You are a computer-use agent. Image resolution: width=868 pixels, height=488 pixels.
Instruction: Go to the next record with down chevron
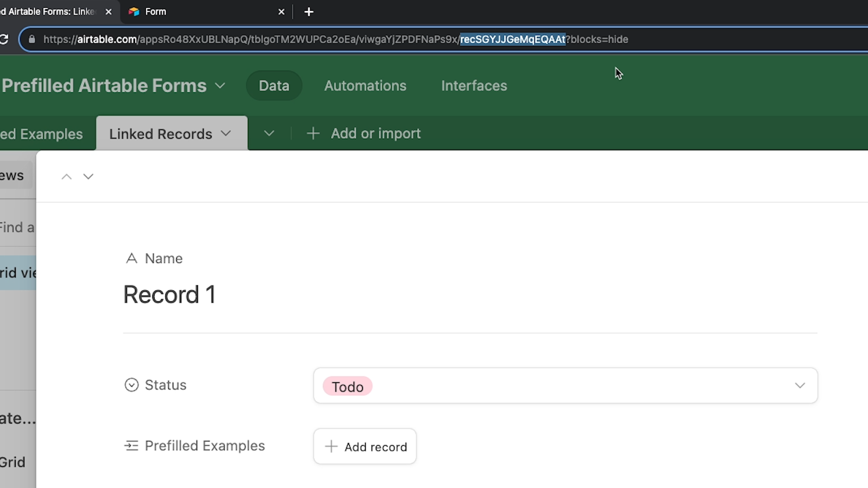point(88,177)
